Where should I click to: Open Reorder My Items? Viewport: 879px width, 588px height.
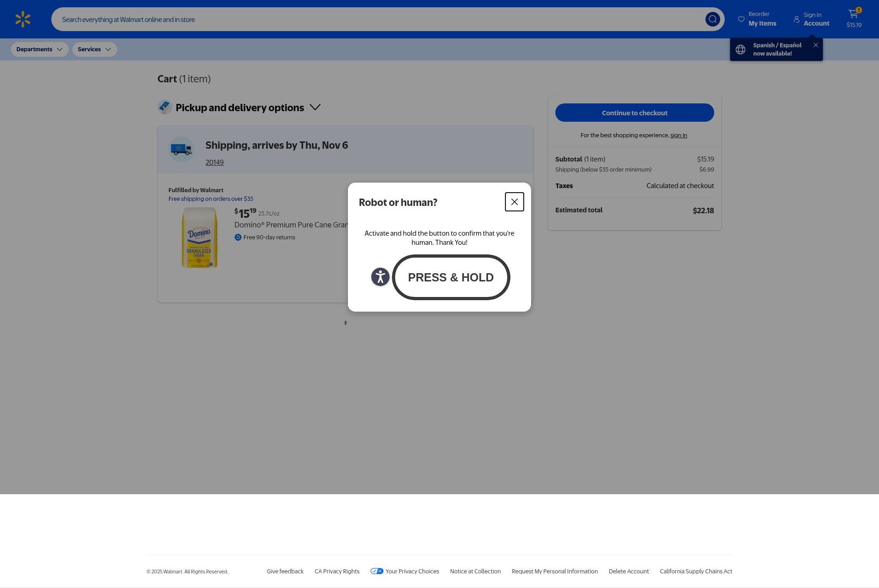coord(757,19)
